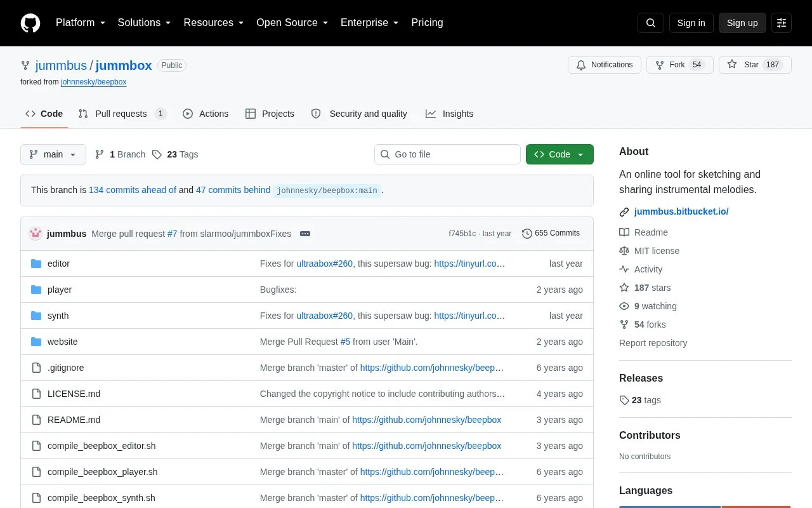Expand the commit message ellipsis icon
812x508 pixels.
[x=305, y=234]
